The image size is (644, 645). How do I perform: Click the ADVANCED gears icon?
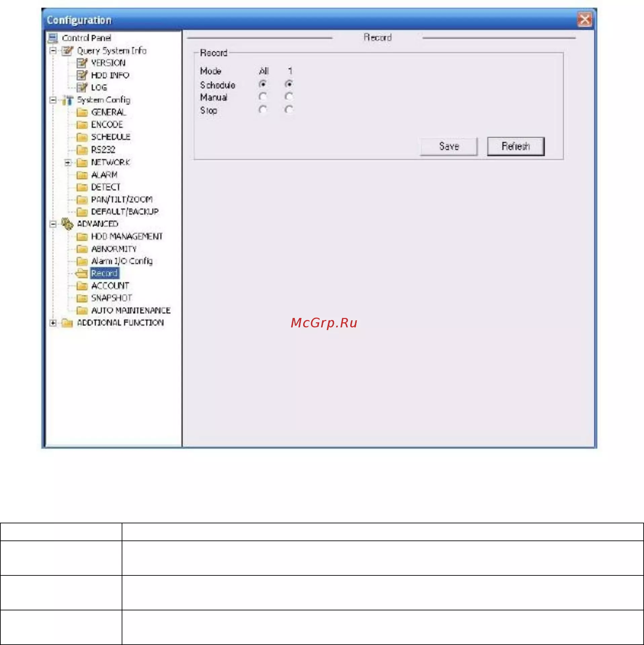pos(67,224)
